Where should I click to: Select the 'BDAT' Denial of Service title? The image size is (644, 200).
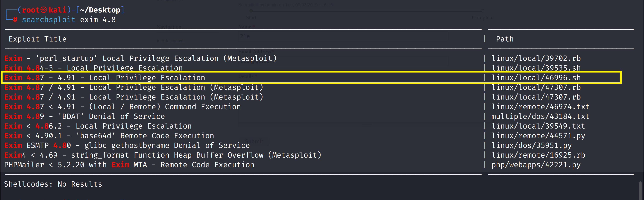[x=84, y=116]
